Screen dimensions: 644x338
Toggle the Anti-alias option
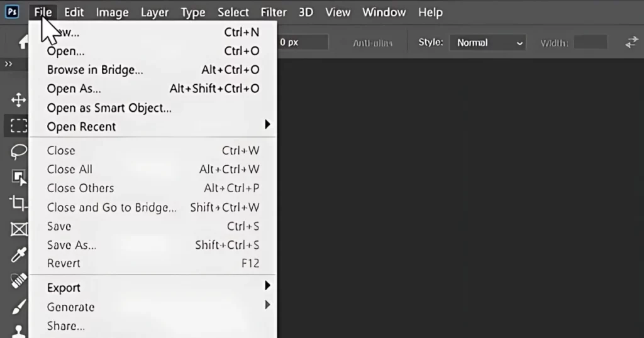[372, 43]
